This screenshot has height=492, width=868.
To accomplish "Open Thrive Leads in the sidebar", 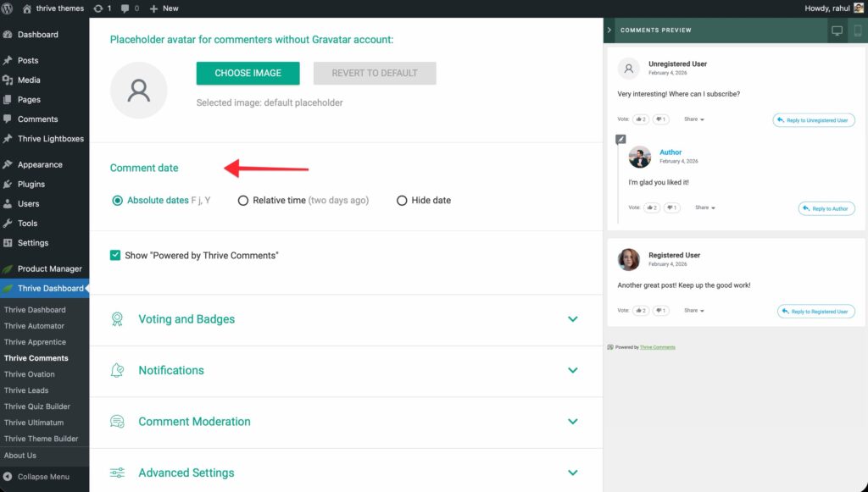I will (26, 390).
